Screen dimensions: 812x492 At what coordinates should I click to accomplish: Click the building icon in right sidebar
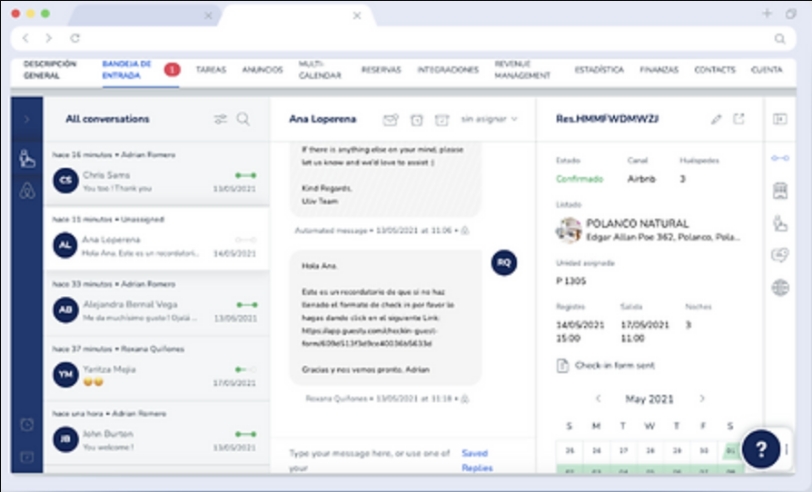click(780, 190)
